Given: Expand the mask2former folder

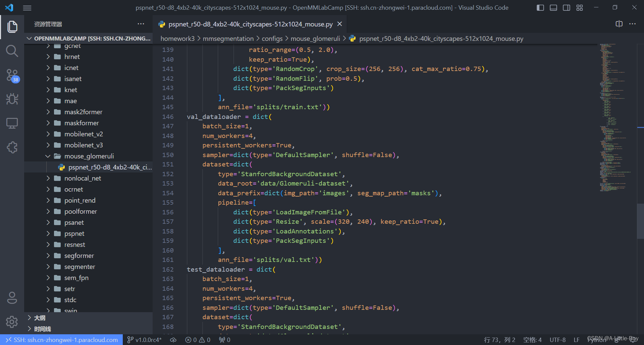Looking at the screenshot, I should [48, 112].
